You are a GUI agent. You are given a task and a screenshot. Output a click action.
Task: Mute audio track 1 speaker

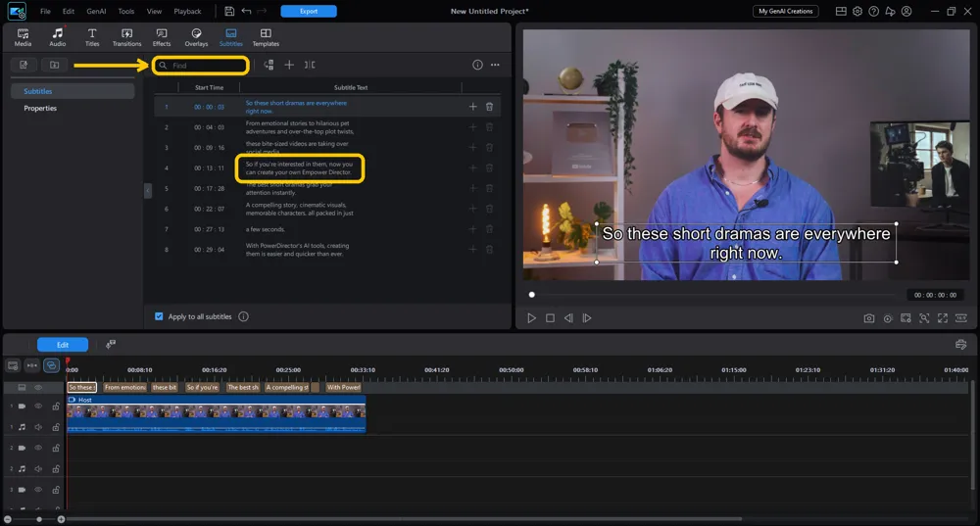click(38, 427)
